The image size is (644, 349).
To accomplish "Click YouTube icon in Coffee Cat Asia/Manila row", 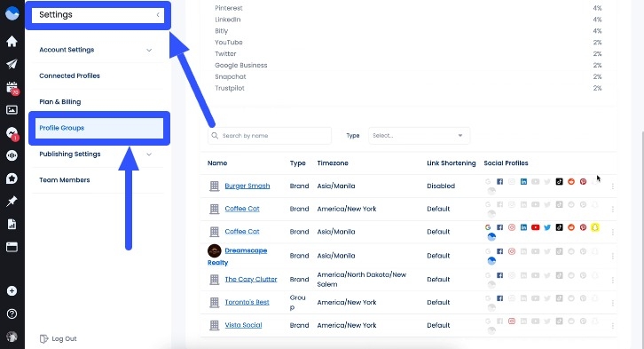I will click(535, 227).
